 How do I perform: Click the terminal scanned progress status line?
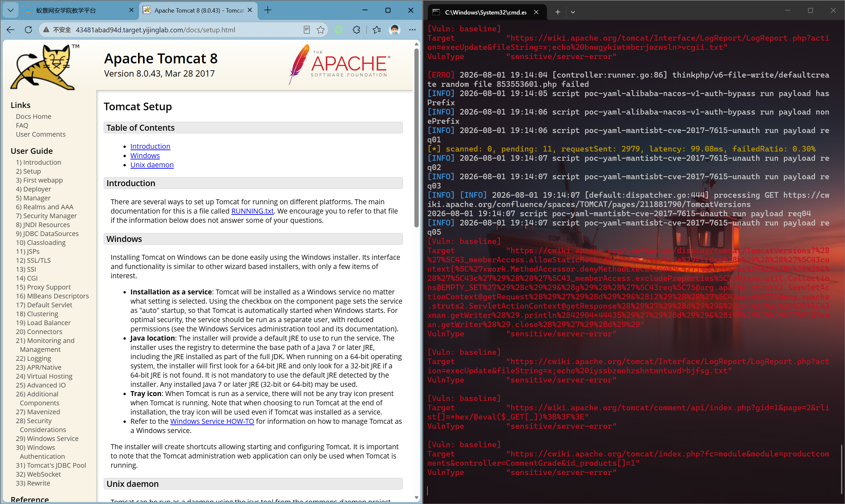click(x=621, y=149)
